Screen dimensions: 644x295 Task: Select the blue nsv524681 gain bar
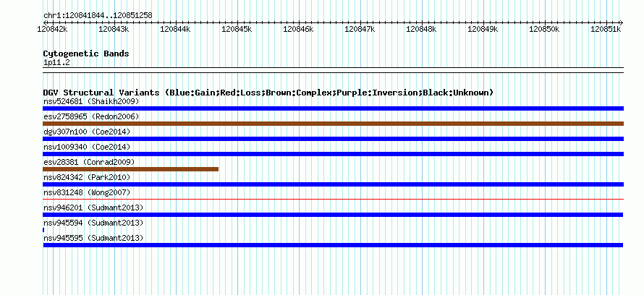click(333, 108)
